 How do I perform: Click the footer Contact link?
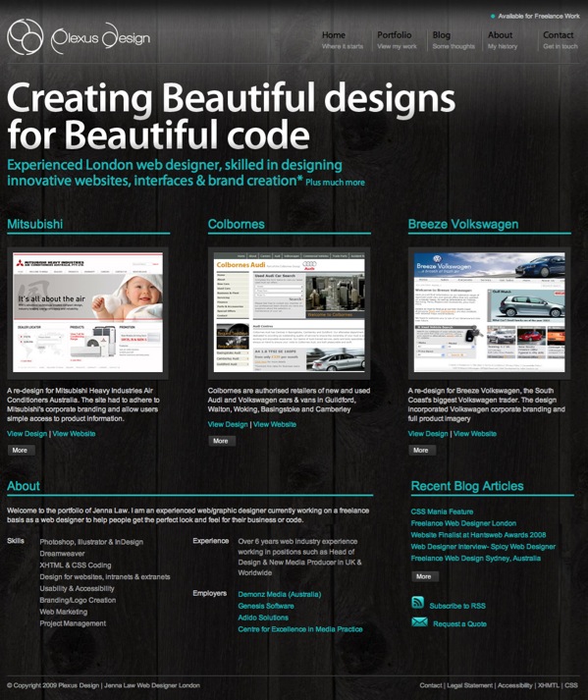click(430, 685)
